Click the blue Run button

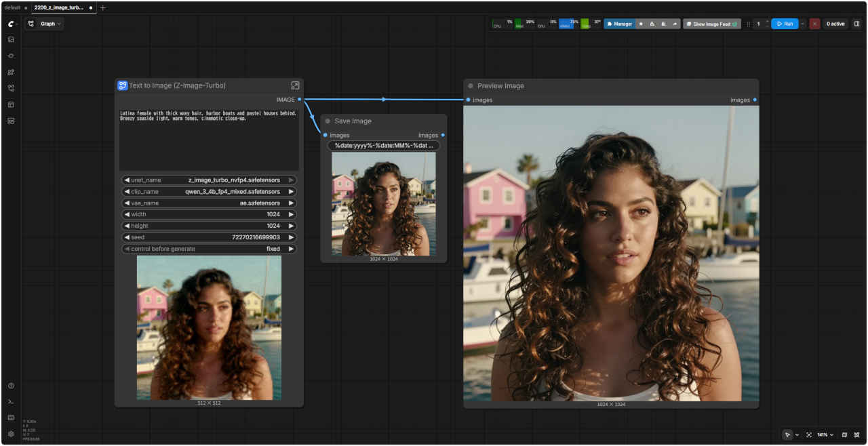click(785, 24)
